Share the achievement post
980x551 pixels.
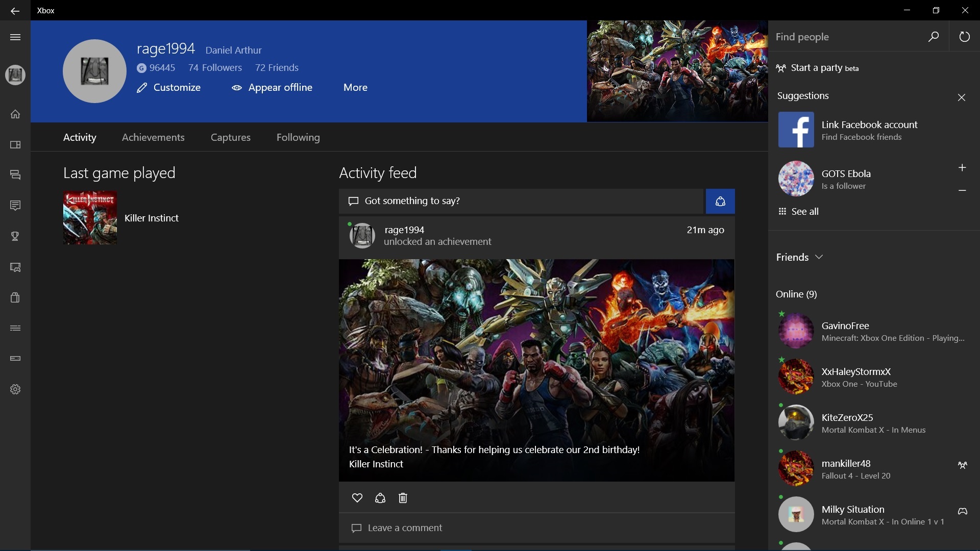tap(380, 498)
